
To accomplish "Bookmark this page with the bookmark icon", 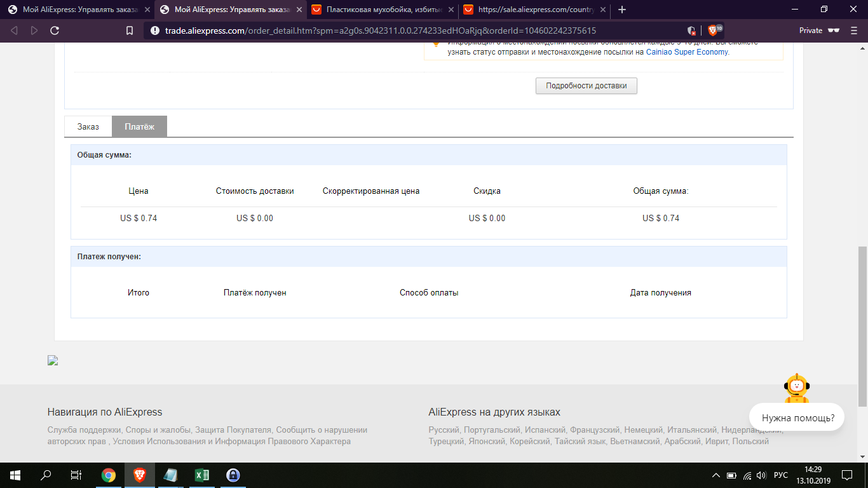I will pyautogui.click(x=130, y=30).
